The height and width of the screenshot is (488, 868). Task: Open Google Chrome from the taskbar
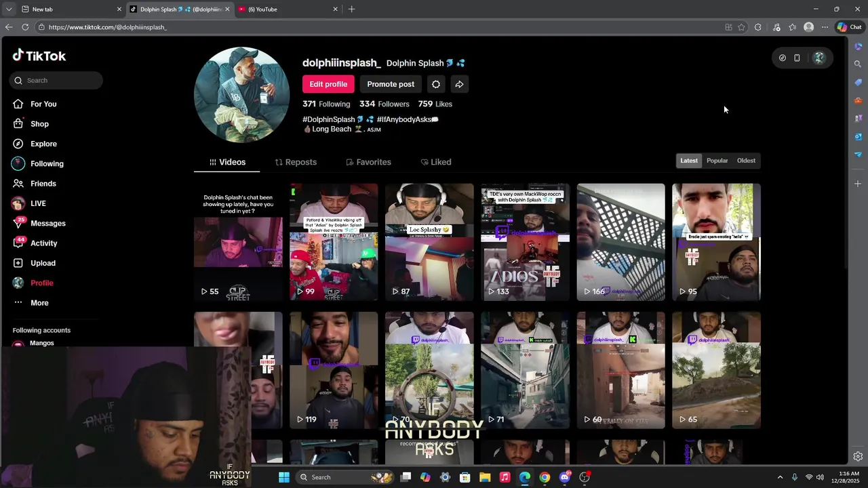point(545,477)
